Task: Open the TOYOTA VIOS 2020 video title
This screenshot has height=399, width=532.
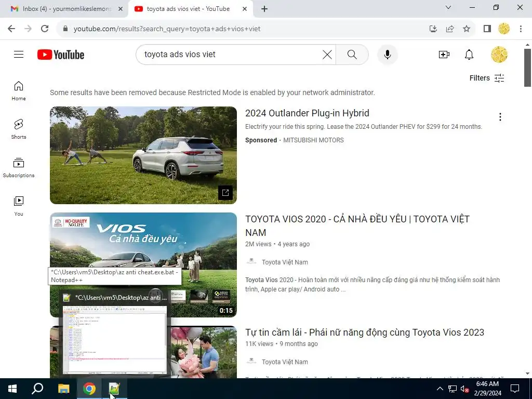Action: [x=357, y=225]
